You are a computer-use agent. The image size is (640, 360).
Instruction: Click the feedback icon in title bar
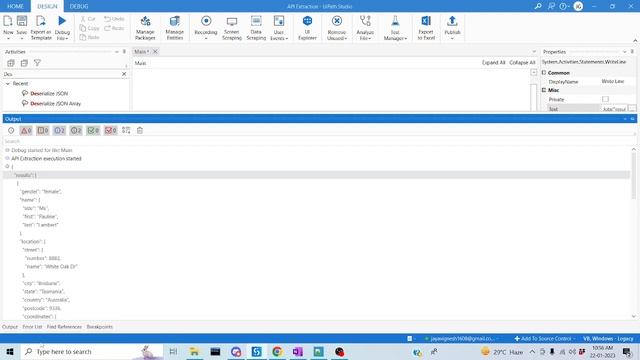click(551, 6)
